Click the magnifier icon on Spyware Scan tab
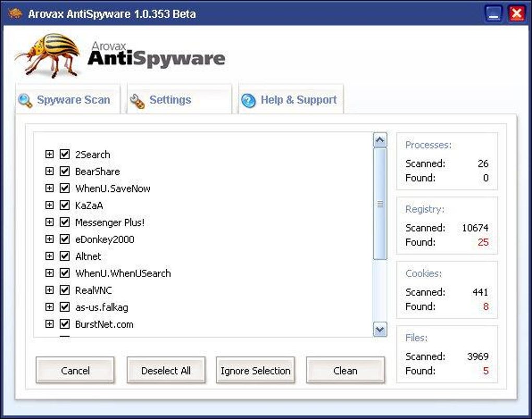532x419 pixels. tap(25, 101)
